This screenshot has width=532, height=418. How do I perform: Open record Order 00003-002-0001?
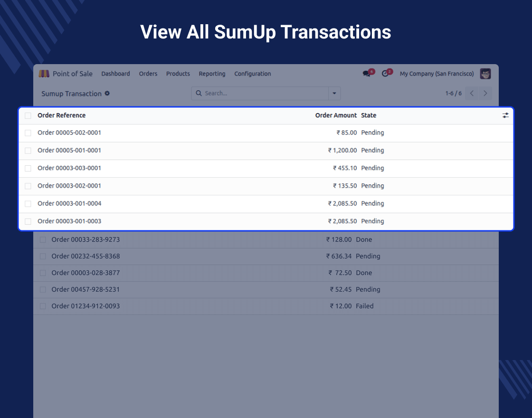[x=69, y=186]
